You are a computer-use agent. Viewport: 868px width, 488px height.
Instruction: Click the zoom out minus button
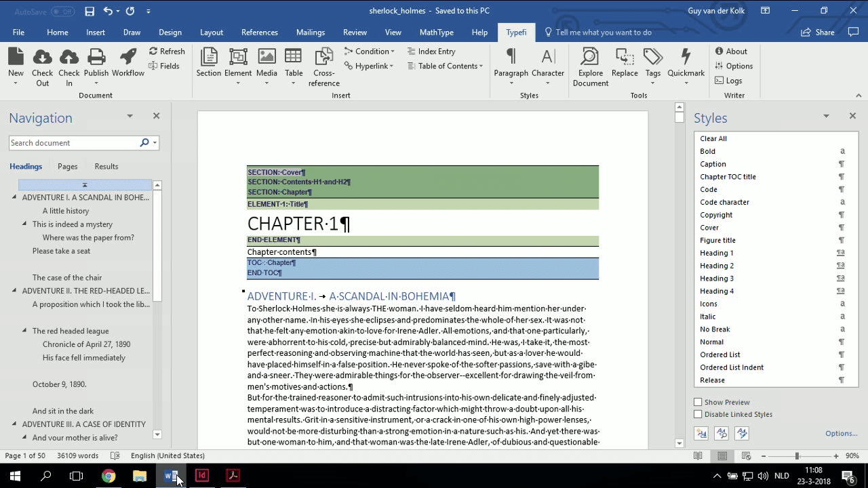pyautogui.click(x=764, y=456)
